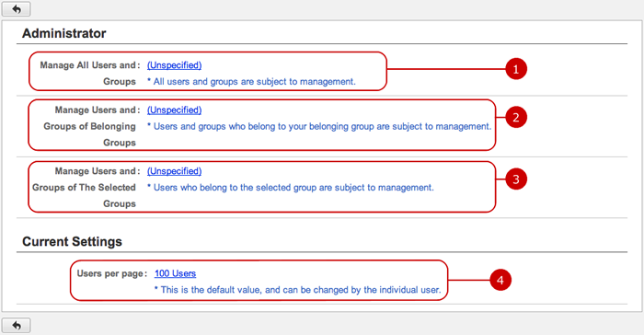The image size is (644, 335).
Task: Open the 100 Users per page link
Action: tap(175, 273)
